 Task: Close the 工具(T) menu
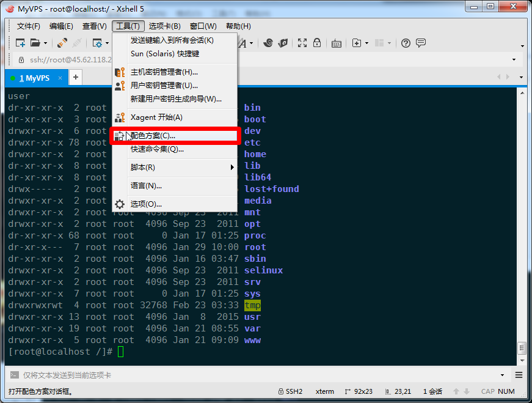pos(128,26)
